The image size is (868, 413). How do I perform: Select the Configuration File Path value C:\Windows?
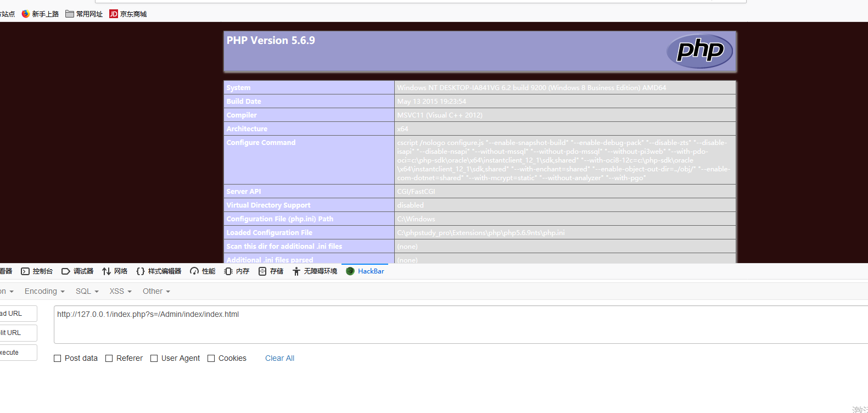(x=416, y=219)
